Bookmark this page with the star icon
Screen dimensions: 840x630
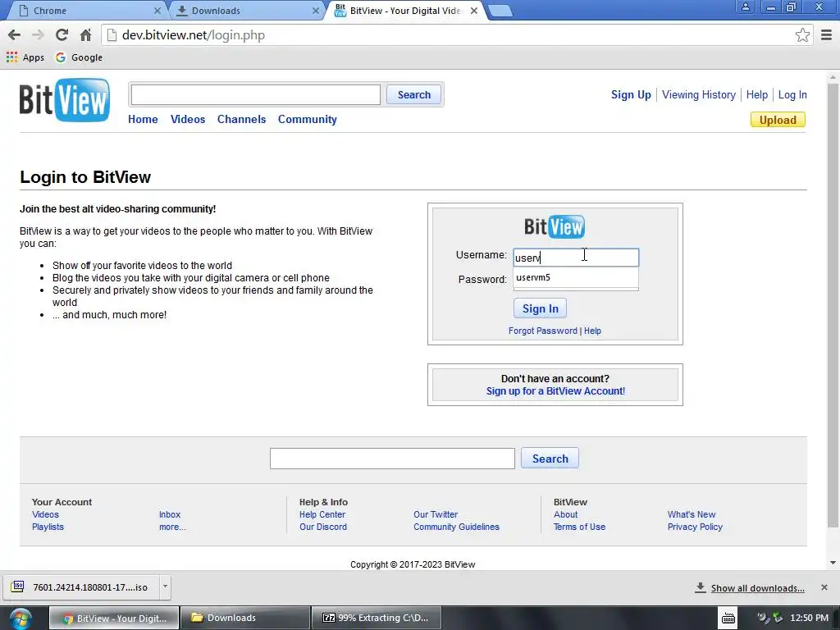[x=802, y=35]
